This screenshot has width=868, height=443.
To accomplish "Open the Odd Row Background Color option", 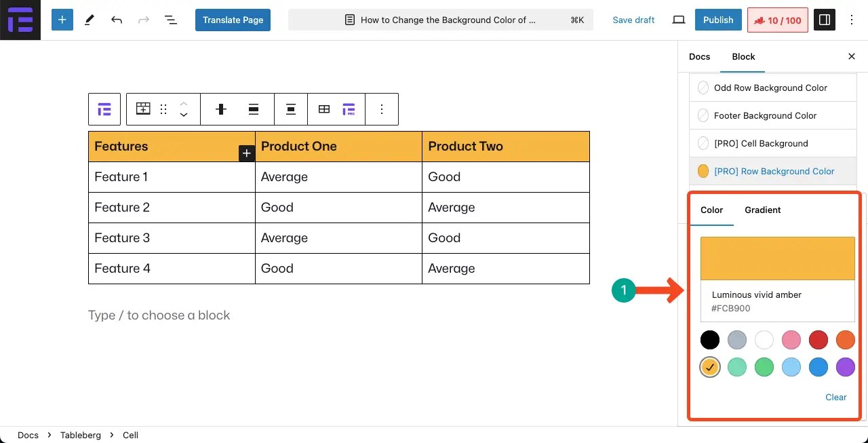I will (x=770, y=88).
